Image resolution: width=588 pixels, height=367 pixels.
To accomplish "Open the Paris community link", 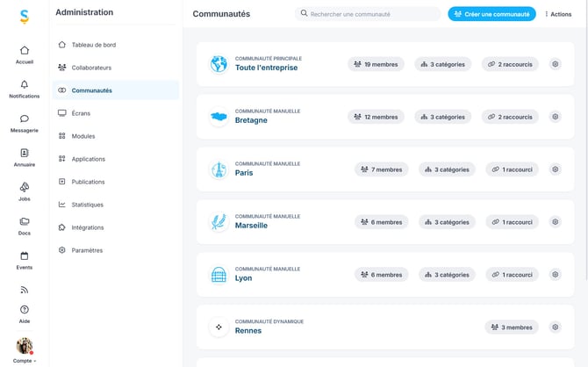I will click(x=244, y=173).
